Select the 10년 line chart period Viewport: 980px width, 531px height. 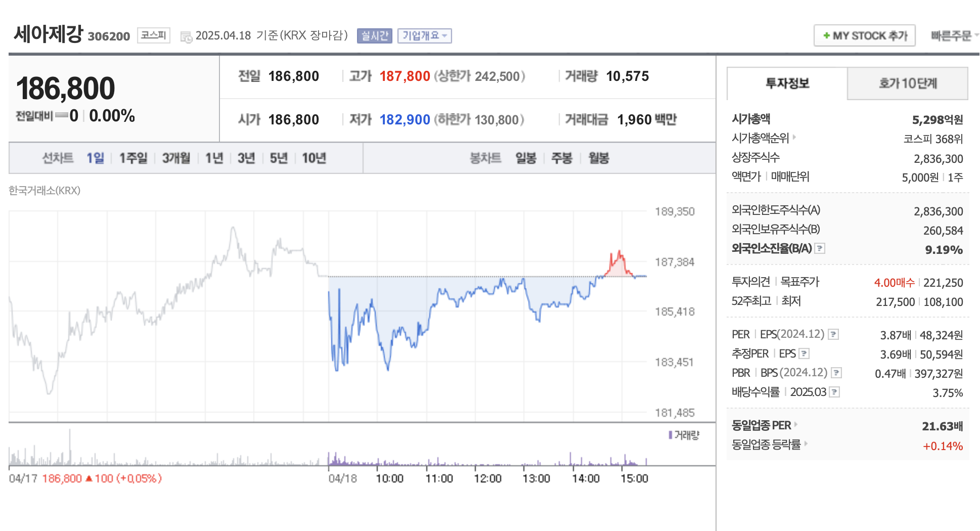point(314,158)
